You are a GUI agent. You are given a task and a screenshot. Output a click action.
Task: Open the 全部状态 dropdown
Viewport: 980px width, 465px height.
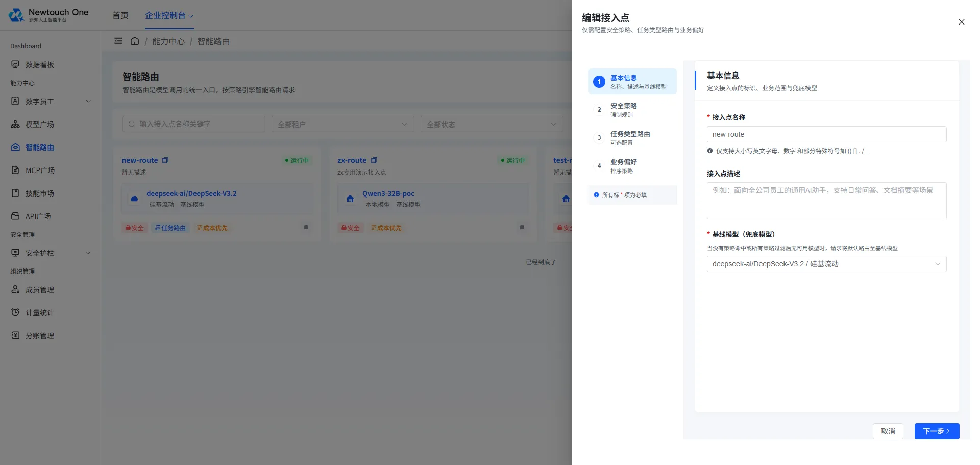[x=492, y=124]
